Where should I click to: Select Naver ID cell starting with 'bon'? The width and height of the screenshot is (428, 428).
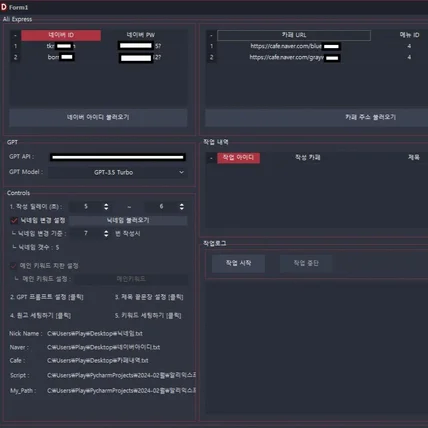(61, 57)
